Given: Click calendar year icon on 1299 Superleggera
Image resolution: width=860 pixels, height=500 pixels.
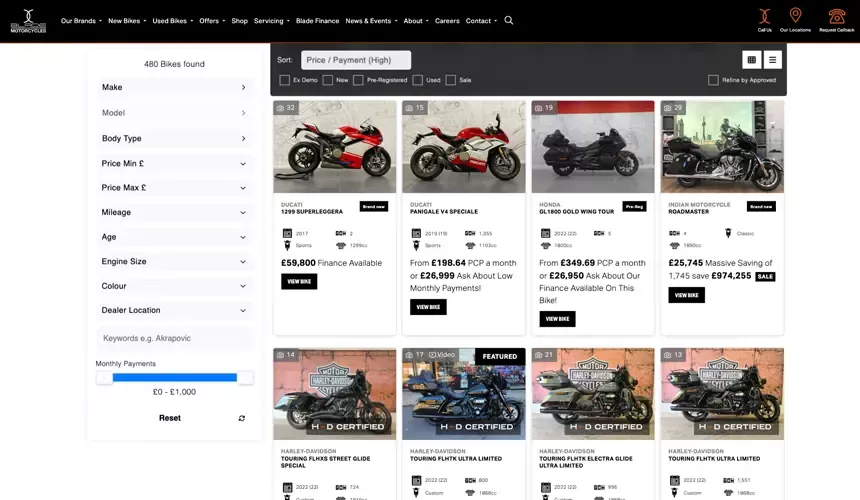Looking at the screenshot, I should pyautogui.click(x=287, y=233).
